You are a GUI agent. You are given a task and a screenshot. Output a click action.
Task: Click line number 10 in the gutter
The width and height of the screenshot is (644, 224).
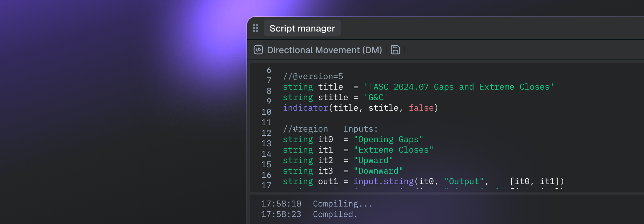coord(266,112)
